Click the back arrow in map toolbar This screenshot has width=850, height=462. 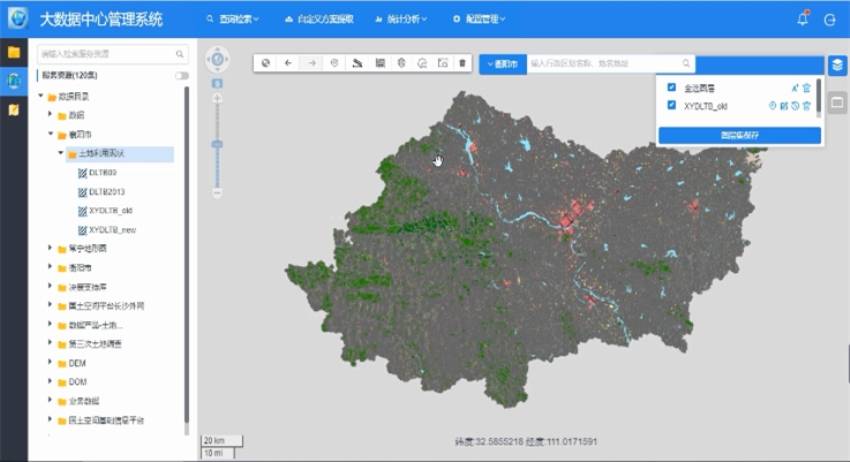coord(289,62)
